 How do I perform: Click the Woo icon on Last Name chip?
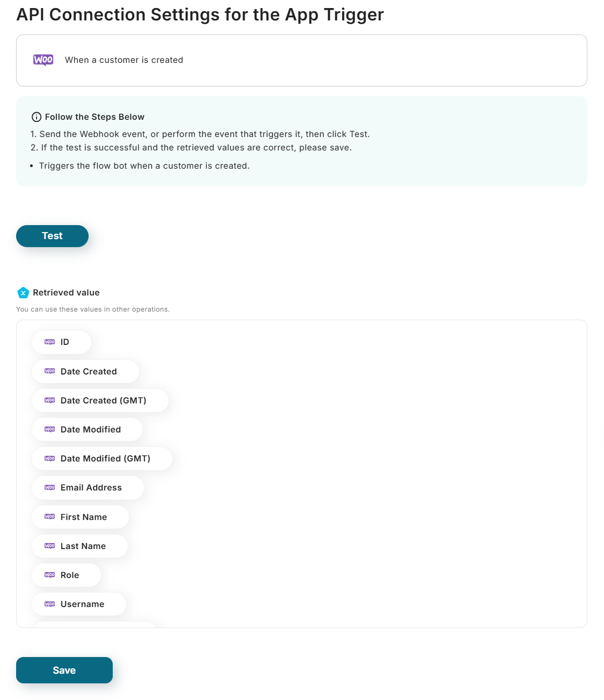50,546
